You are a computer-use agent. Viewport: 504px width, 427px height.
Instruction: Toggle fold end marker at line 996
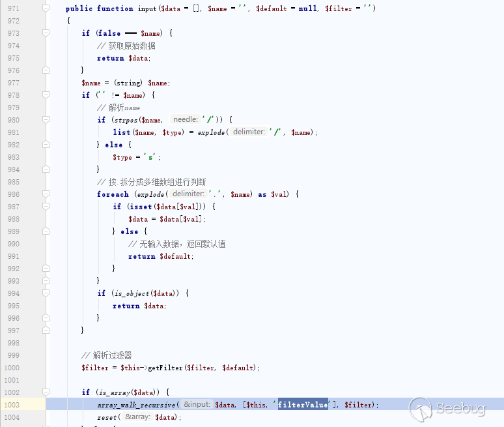[46, 317]
